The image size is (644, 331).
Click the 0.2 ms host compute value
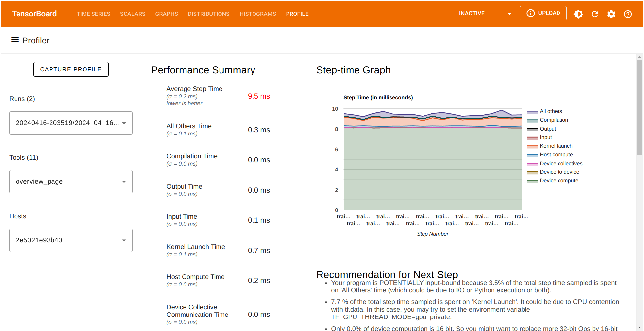pyautogui.click(x=259, y=281)
